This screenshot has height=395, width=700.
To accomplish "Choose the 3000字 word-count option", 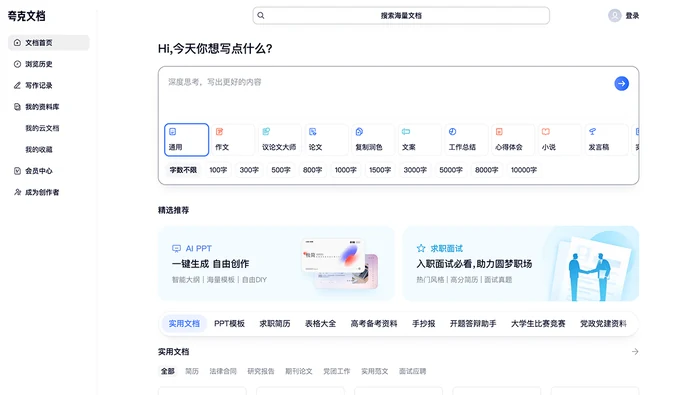I will [415, 170].
